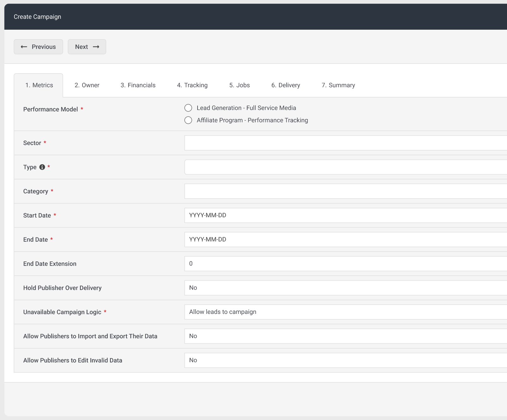Open the Metrics tab
The height and width of the screenshot is (420, 507).
(x=39, y=85)
